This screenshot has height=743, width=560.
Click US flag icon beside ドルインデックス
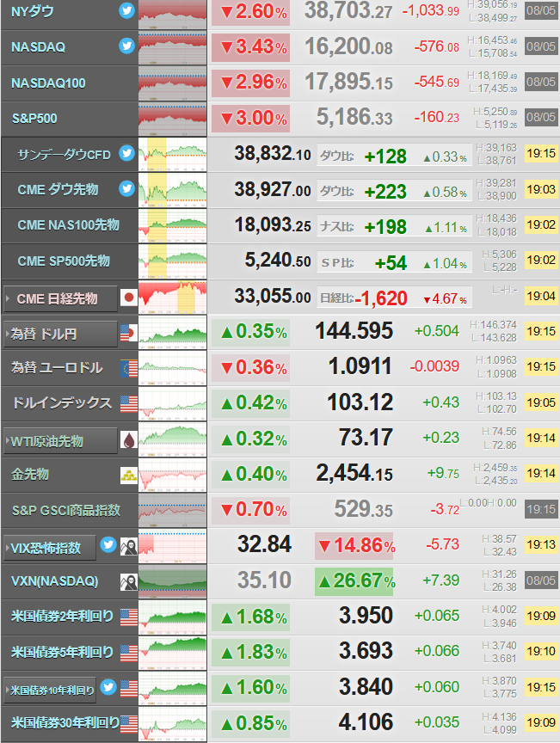128,403
